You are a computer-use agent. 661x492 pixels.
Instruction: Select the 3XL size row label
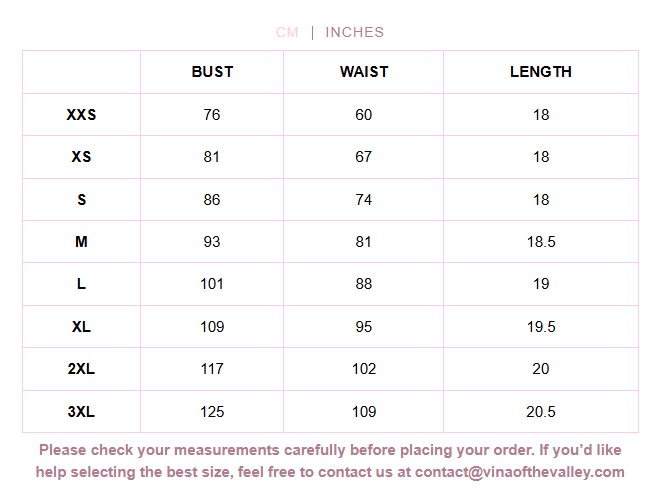(81, 412)
